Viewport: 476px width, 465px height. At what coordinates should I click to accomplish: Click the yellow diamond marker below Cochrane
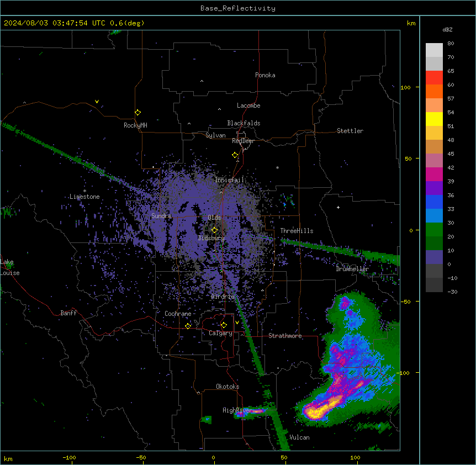pos(188,326)
